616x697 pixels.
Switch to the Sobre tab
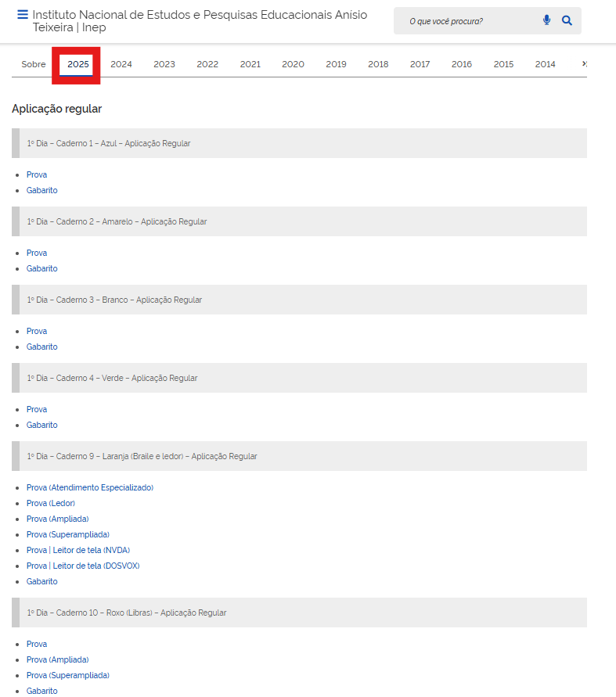[34, 64]
